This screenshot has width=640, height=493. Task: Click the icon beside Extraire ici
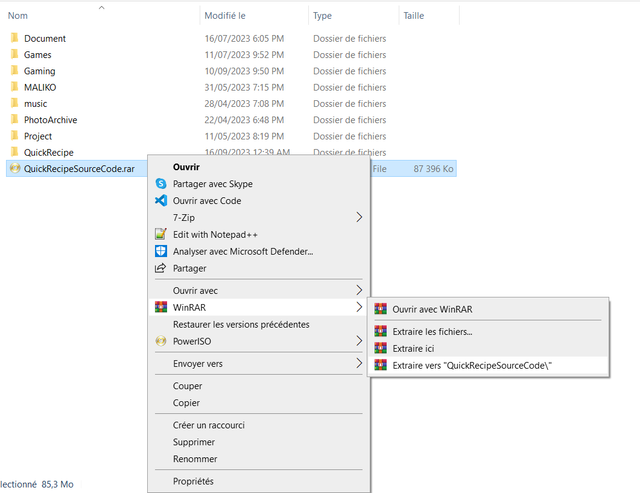[x=380, y=348]
